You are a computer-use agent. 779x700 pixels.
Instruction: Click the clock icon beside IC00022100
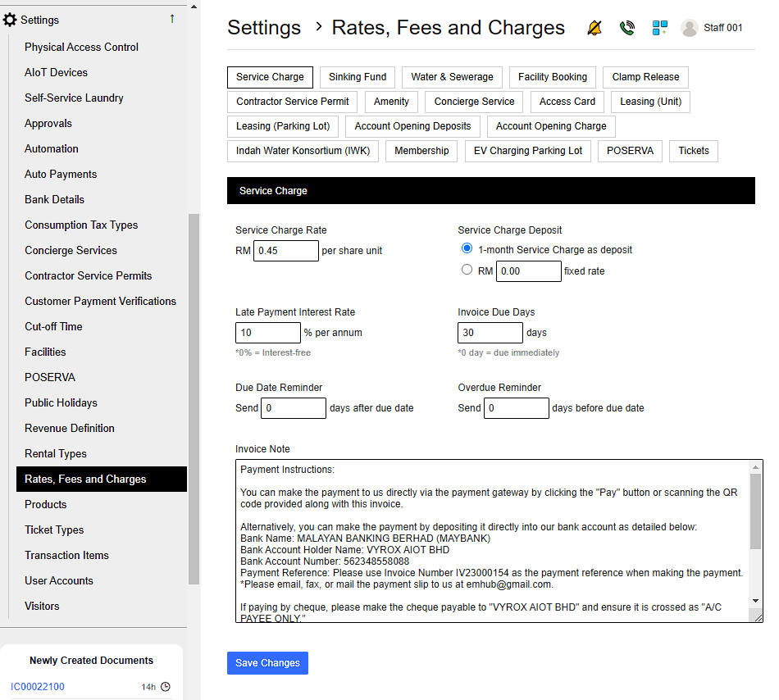pyautogui.click(x=166, y=687)
